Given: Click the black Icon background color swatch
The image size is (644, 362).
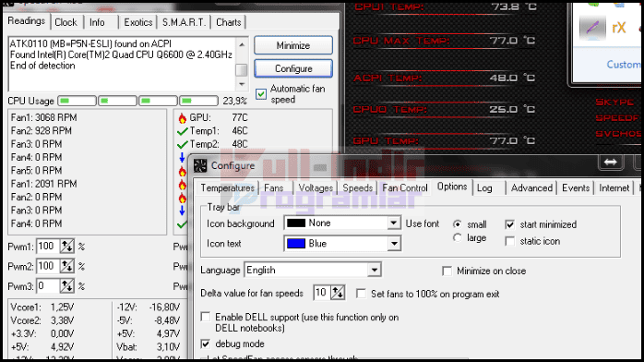Looking at the screenshot, I should [296, 223].
